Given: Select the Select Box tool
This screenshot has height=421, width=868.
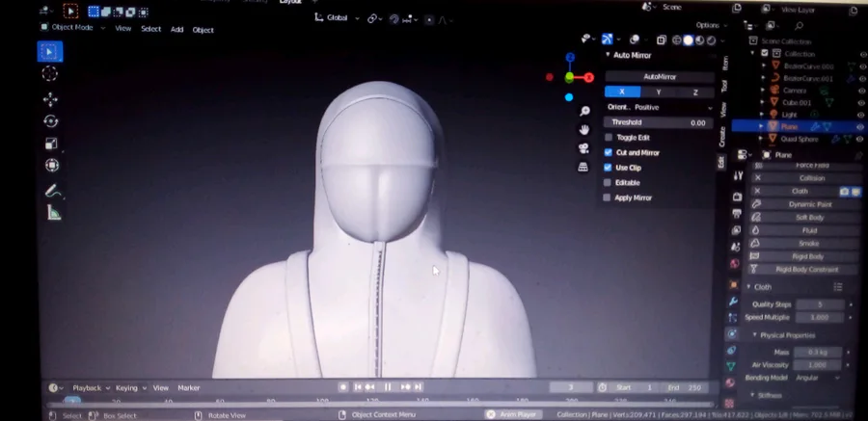Looking at the screenshot, I should pyautogui.click(x=50, y=52).
